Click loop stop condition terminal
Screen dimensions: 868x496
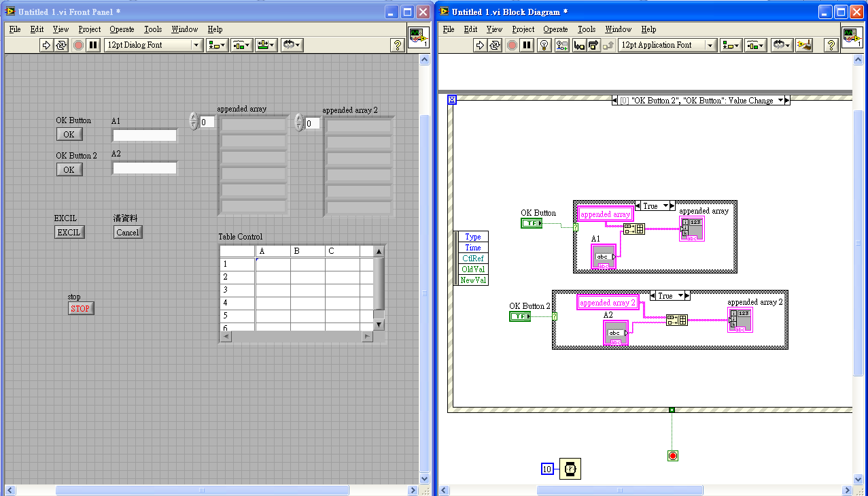(x=673, y=456)
